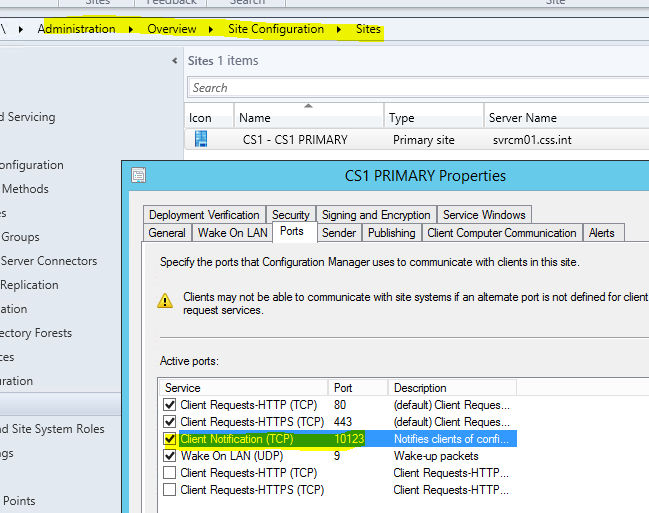Expand the breadcrumb arrow before Administration
Image resolution: width=649 pixels, height=513 pixels.
21,29
